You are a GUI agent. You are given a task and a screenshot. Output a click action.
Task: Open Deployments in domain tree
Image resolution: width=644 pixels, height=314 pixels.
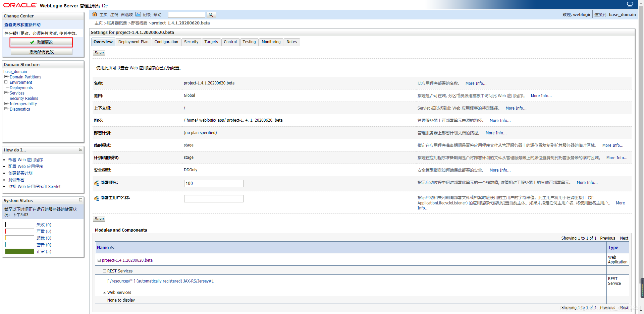tap(21, 88)
